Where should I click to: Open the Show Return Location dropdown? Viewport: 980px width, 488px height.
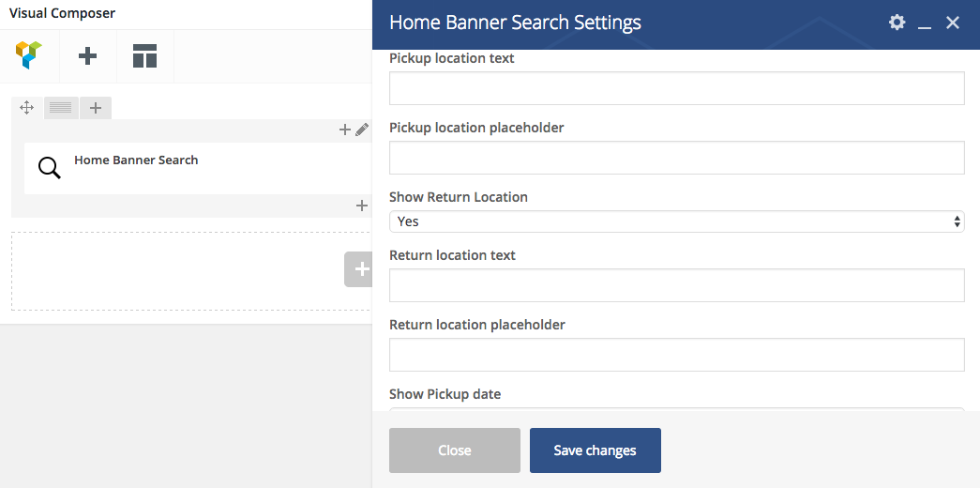pyautogui.click(x=676, y=221)
